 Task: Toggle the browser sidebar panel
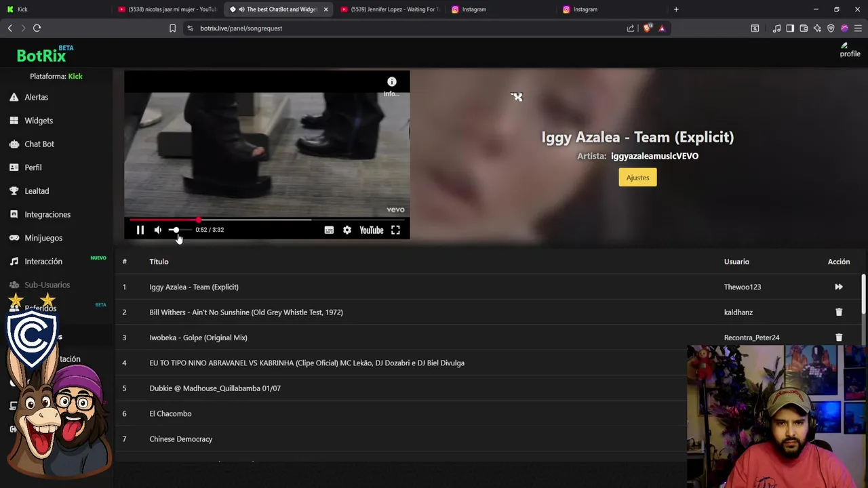tap(790, 28)
